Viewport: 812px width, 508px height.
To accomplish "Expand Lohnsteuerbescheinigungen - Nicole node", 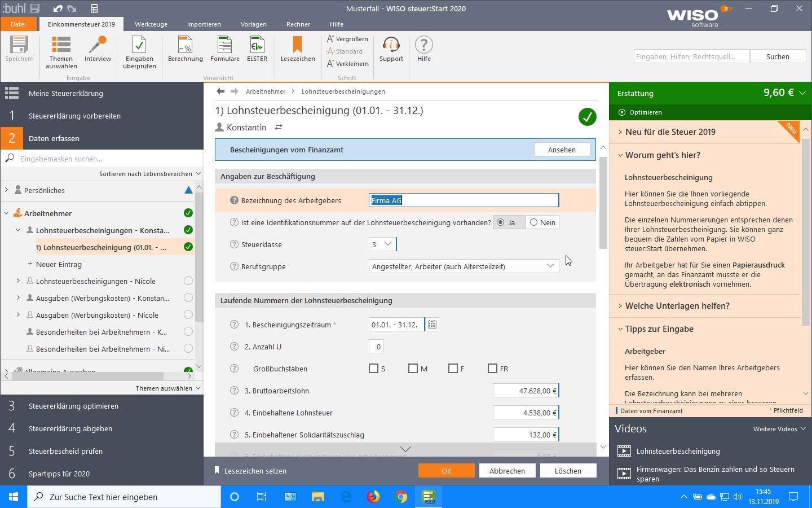I will (x=18, y=281).
